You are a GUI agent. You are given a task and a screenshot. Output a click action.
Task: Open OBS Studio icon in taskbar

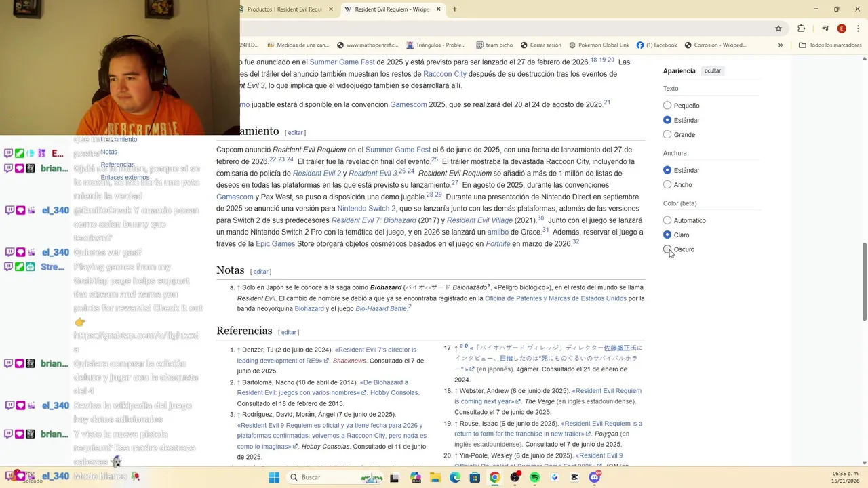515,477
